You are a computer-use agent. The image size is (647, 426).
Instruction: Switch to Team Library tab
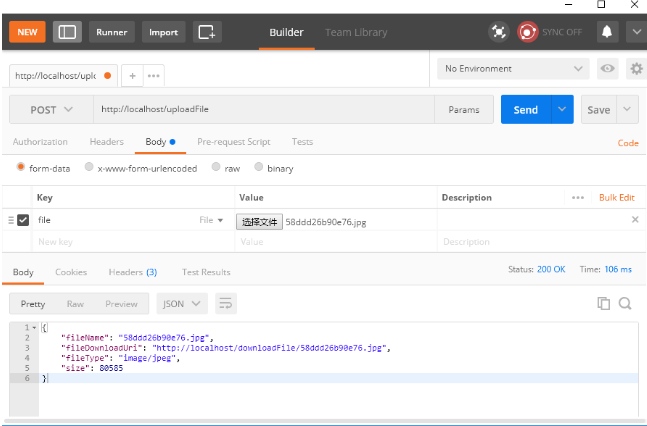tap(356, 32)
